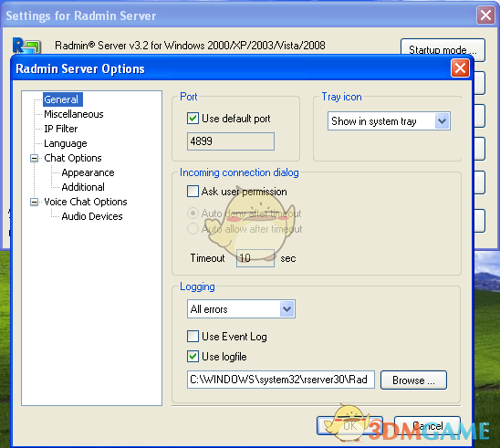Click the logfile path text field

(x=281, y=380)
